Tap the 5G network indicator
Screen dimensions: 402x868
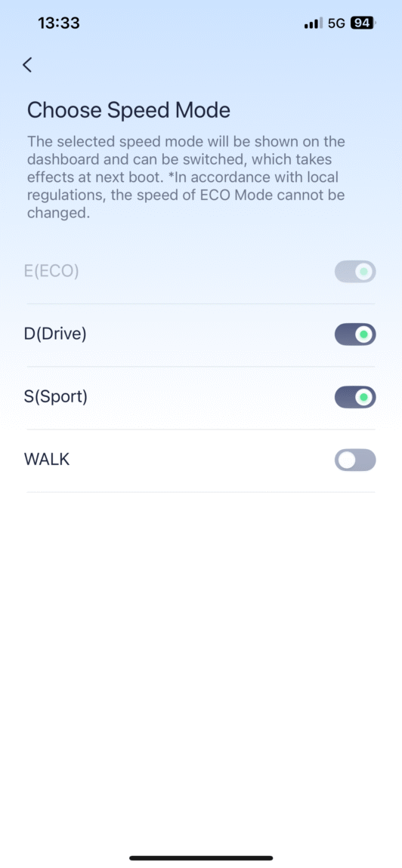click(336, 24)
